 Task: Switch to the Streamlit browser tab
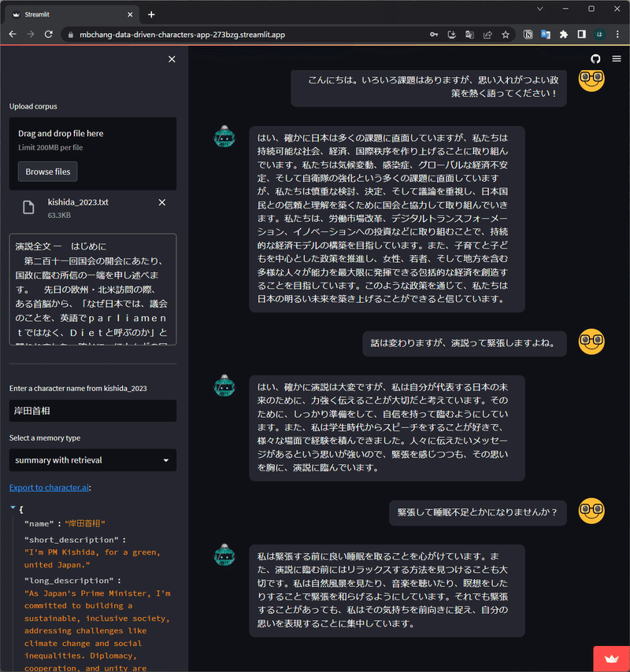(71, 13)
